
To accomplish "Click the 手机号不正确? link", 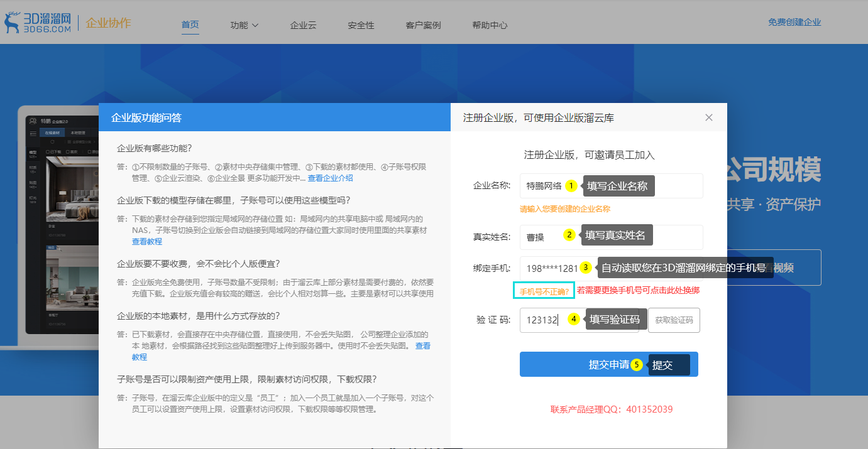I will pos(544,291).
